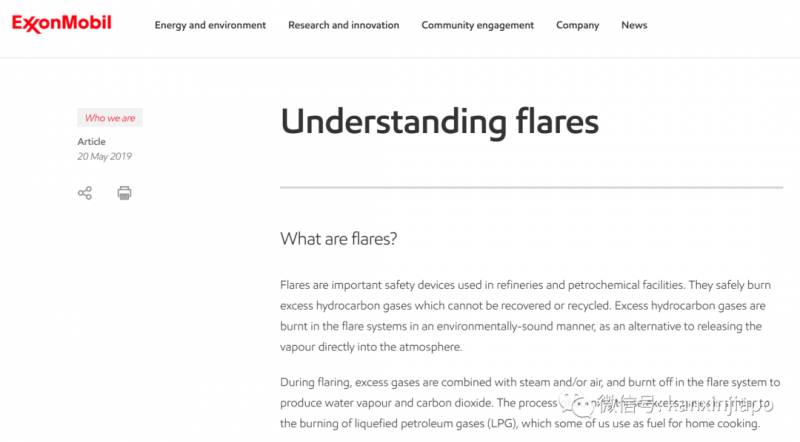800x442 pixels.
Task: Open the Company menu
Action: pyautogui.click(x=577, y=25)
